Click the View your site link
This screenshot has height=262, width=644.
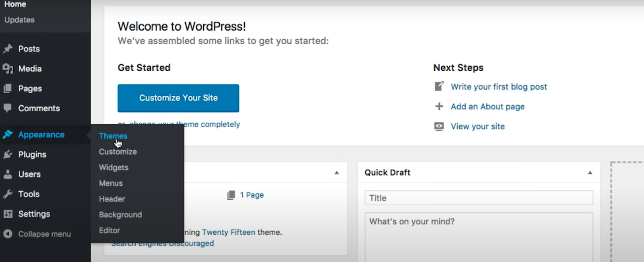coord(477,126)
